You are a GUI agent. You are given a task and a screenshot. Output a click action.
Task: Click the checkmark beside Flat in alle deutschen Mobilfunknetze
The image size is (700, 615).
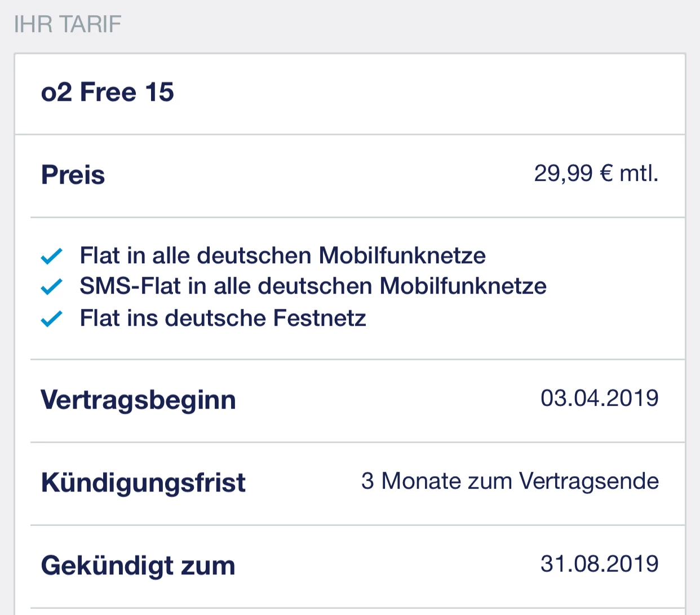[x=51, y=256]
